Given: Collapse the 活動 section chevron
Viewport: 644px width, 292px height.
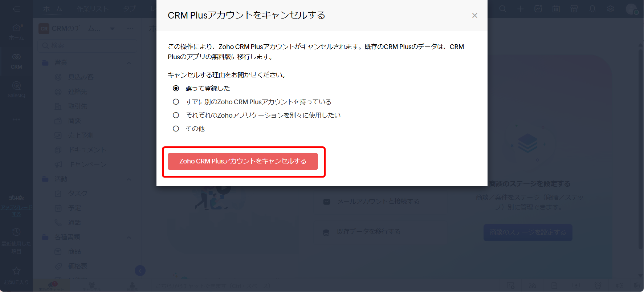Looking at the screenshot, I should point(129,179).
